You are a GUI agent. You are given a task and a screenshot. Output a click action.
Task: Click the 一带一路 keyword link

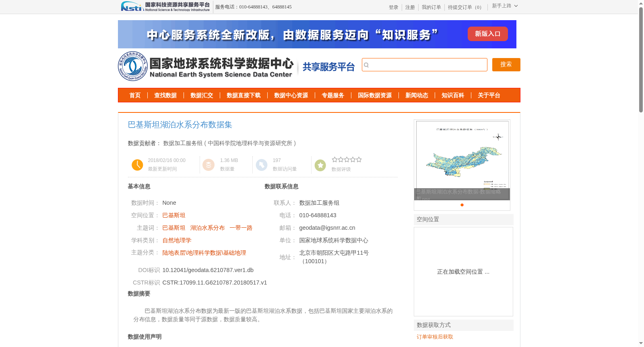point(241,228)
